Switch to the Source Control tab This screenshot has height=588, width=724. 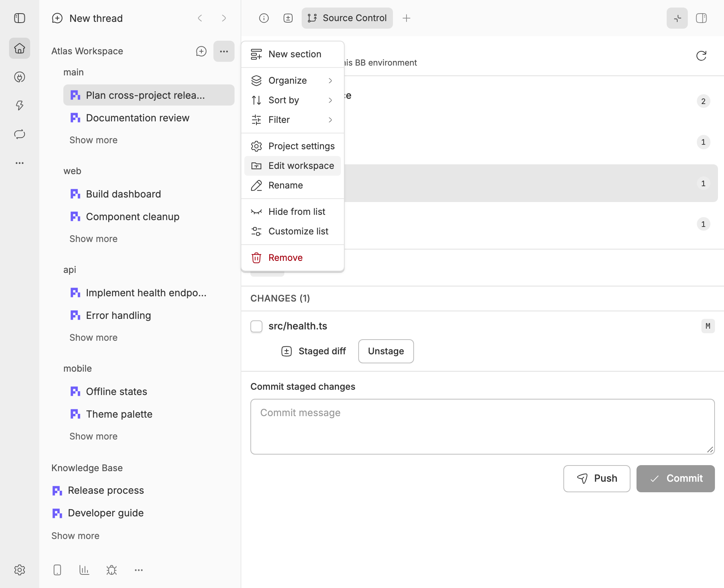pyautogui.click(x=347, y=18)
